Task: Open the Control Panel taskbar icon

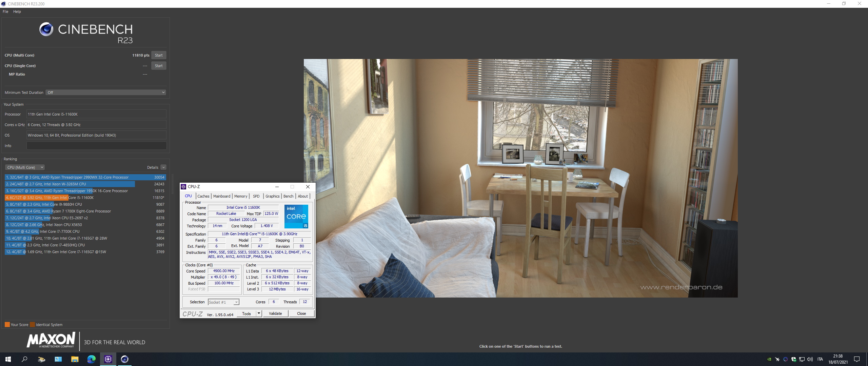Action: pyautogui.click(x=58, y=359)
